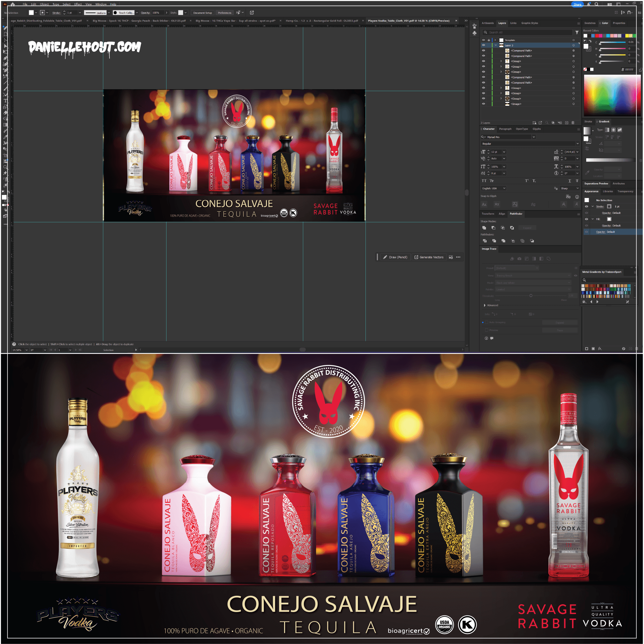The height and width of the screenshot is (644, 644).
Task: Choose the radial gradient type icon
Action: click(x=613, y=130)
